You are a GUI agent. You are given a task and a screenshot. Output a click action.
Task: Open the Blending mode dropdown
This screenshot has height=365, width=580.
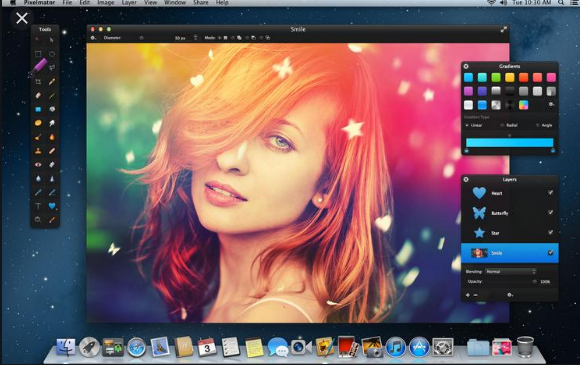[510, 271]
